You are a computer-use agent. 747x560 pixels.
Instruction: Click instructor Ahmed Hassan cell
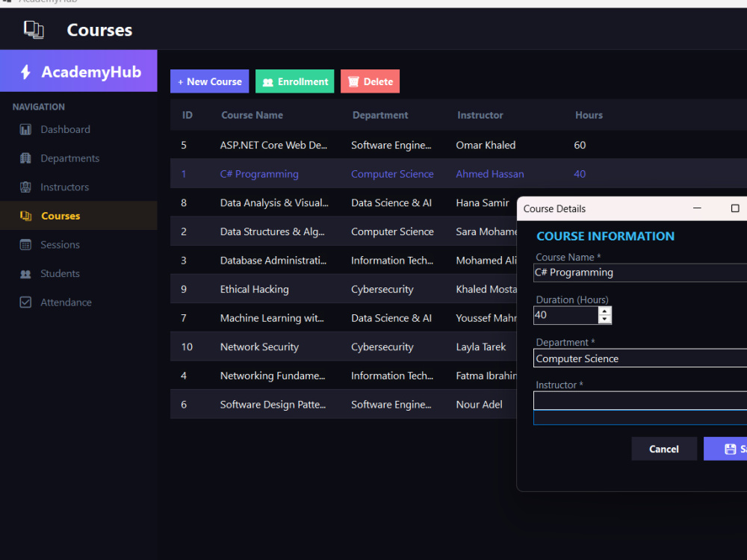490,174
